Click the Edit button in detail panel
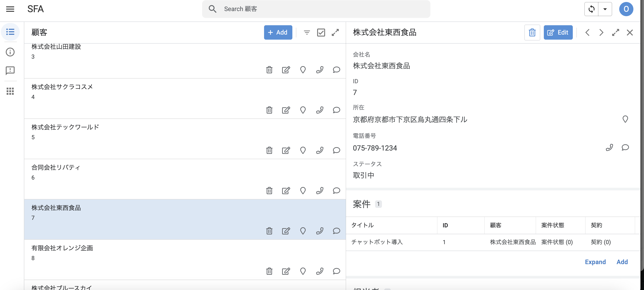644x290 pixels. tap(558, 32)
